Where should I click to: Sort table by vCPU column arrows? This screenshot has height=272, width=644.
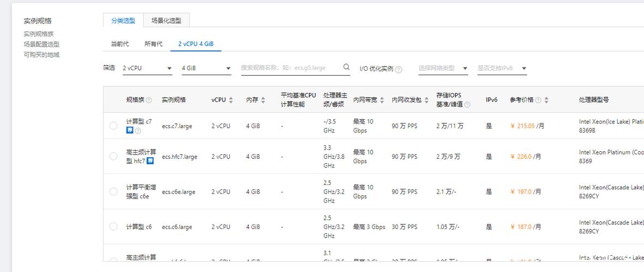tap(231, 100)
